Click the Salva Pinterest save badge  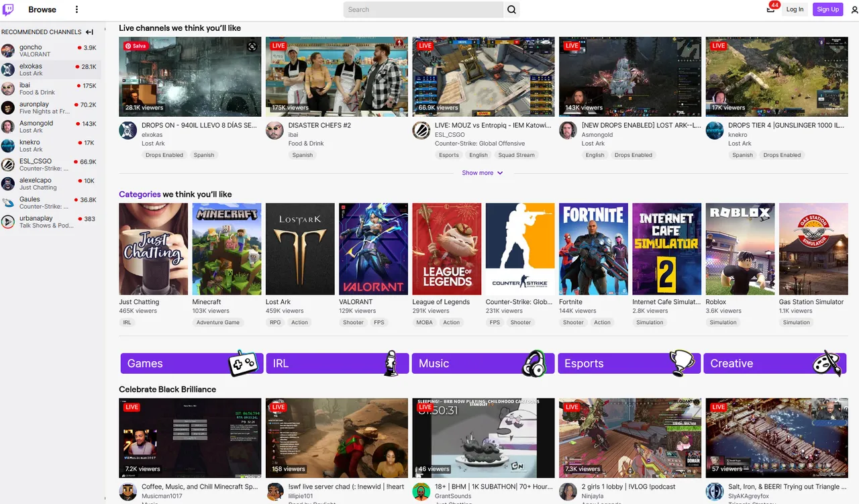(x=136, y=46)
